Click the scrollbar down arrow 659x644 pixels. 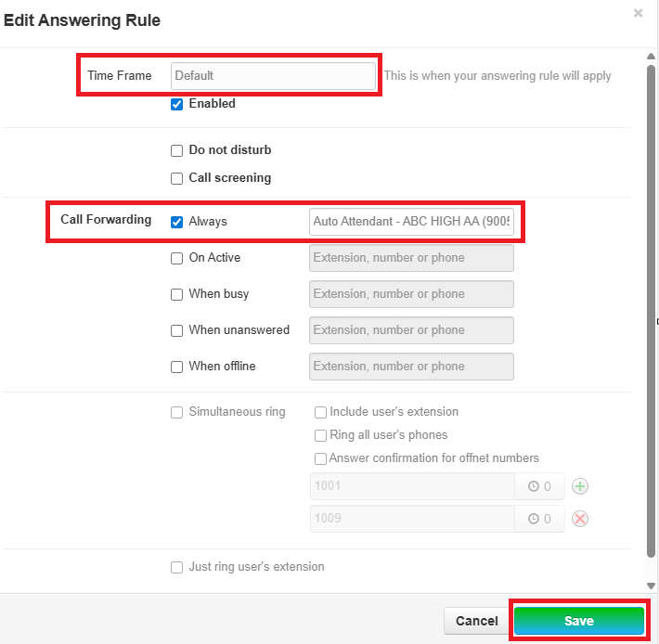pos(651,586)
